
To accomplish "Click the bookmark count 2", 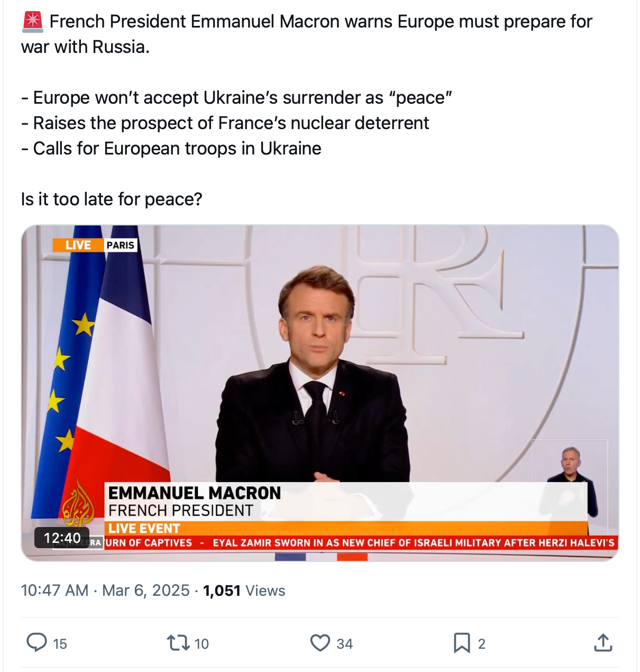I will pos(481,644).
